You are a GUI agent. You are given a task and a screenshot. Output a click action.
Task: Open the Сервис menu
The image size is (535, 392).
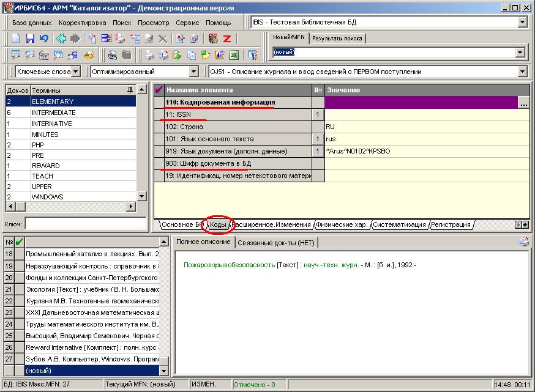tap(187, 23)
